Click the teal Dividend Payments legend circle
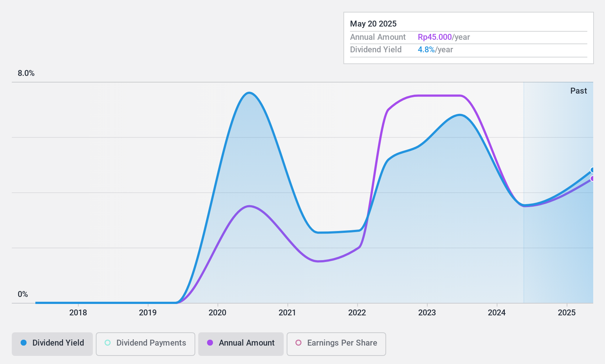The height and width of the screenshot is (364, 605). click(x=108, y=343)
